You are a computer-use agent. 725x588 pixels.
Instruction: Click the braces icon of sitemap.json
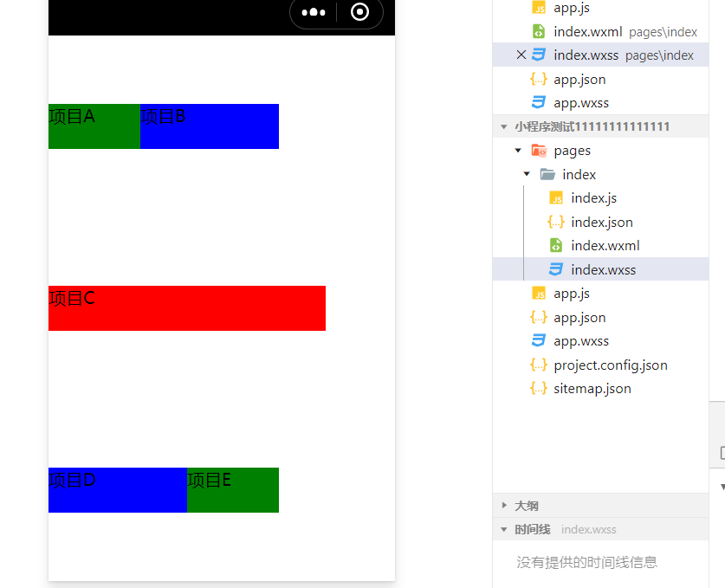(x=539, y=388)
